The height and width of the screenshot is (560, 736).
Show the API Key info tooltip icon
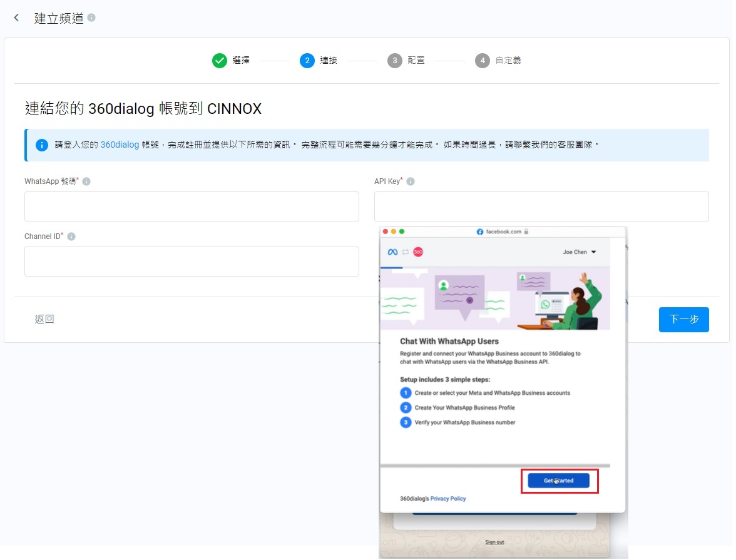coord(411,181)
